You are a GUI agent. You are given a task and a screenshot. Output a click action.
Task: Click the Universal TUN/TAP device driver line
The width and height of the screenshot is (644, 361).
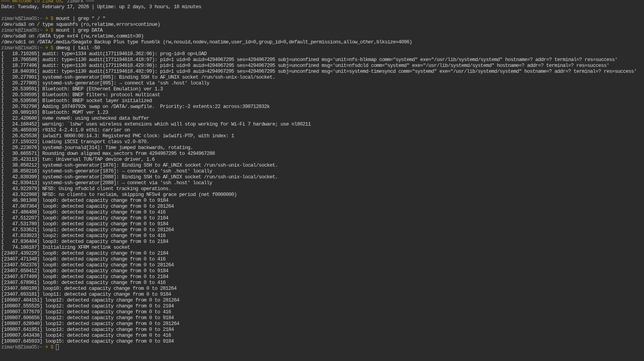click(98, 159)
